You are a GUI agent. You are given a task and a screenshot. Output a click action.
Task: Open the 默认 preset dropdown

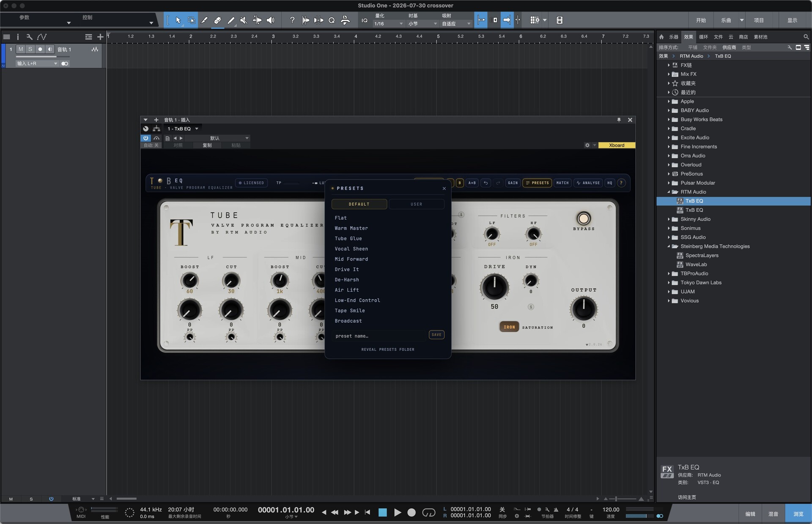(x=217, y=138)
